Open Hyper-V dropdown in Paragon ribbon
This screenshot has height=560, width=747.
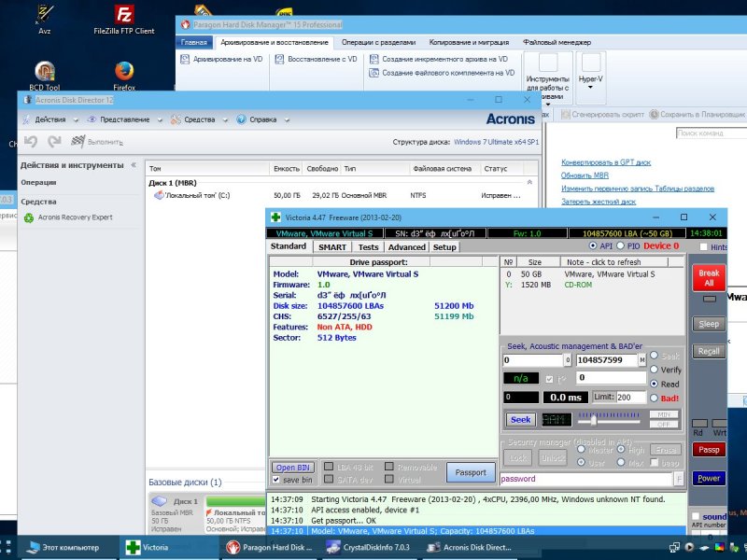(591, 77)
